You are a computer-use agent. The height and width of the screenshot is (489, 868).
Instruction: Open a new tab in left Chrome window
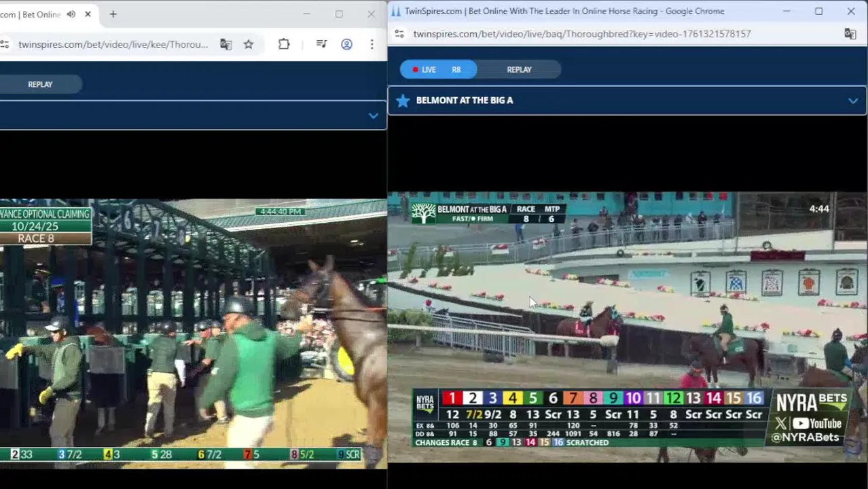pyautogui.click(x=113, y=14)
